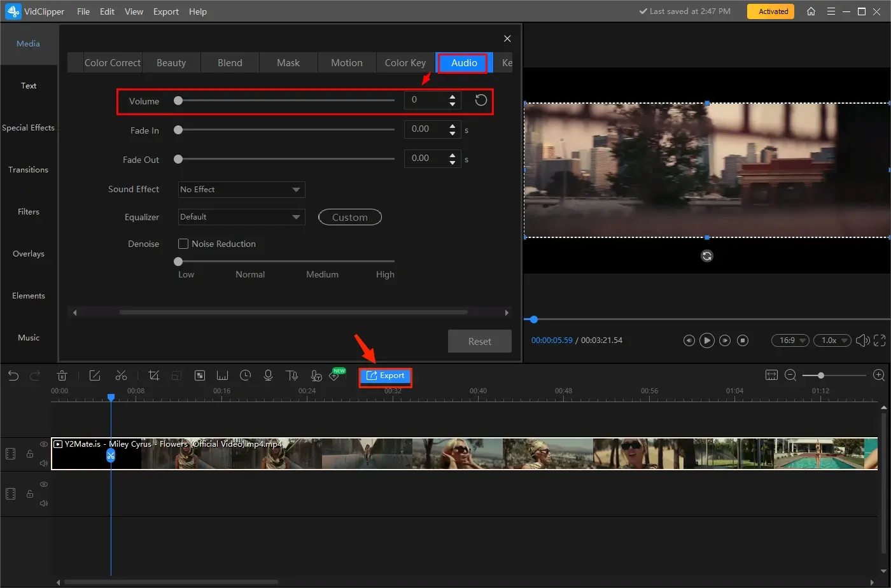Click the delete clip trash icon
The height and width of the screenshot is (588, 891).
(x=62, y=375)
